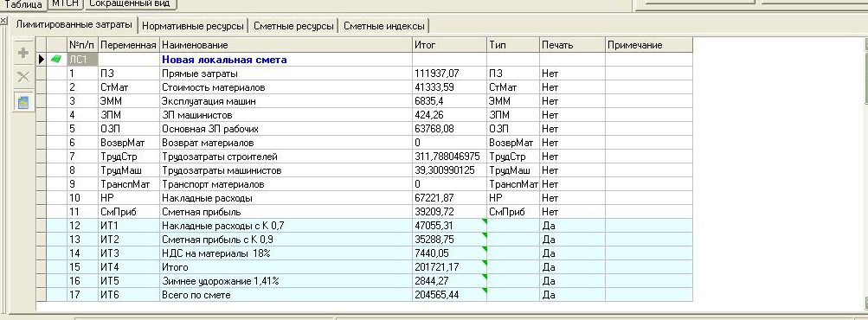Screen dimensions: 868x320
Task: Click the Примечание column header
Action: 649,45
